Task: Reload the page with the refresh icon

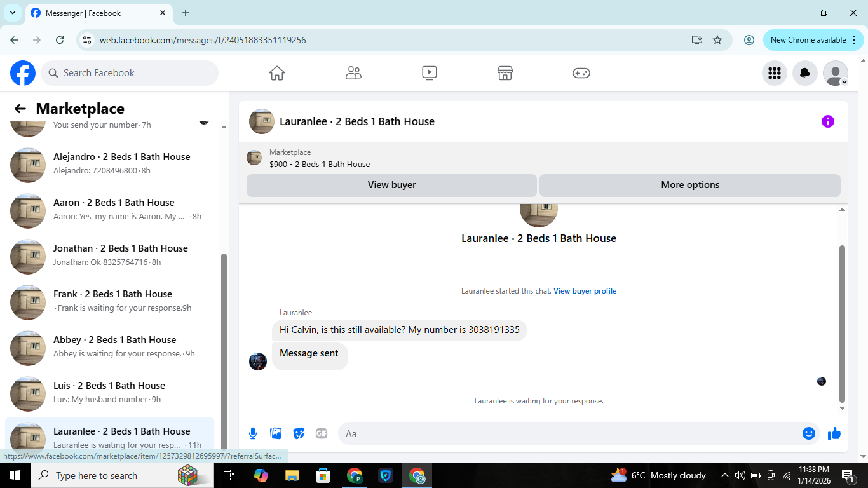Action: pos(60,40)
